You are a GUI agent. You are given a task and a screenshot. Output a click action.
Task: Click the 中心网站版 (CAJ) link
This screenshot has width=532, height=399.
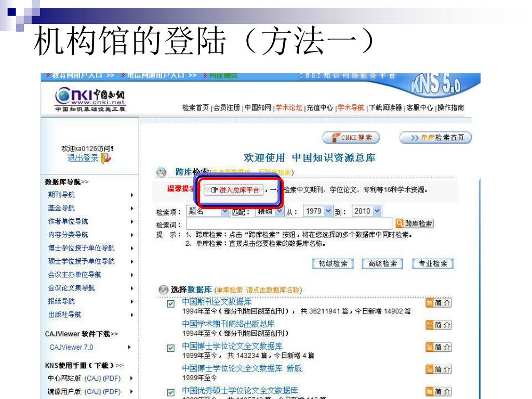(x=92, y=378)
